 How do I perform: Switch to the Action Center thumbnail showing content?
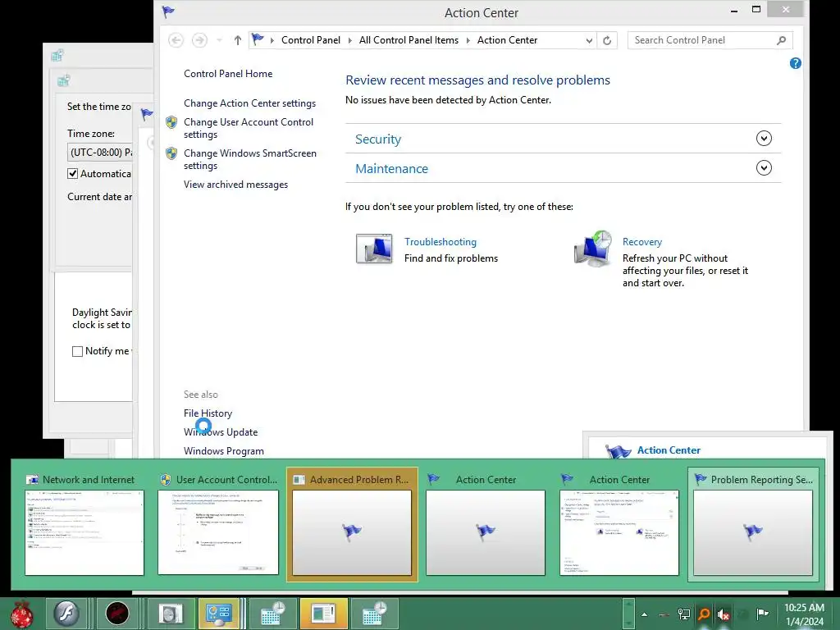619,524
